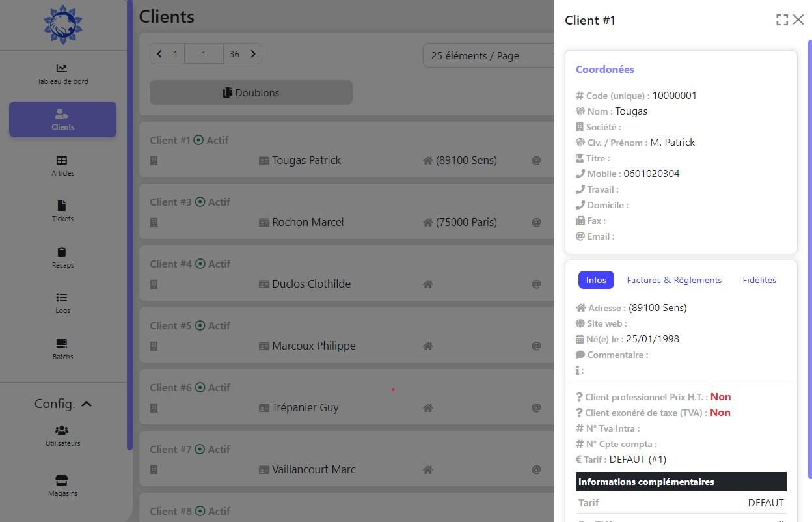This screenshot has height=522, width=812.
Task: Jump to last page 36
Action: tap(234, 54)
